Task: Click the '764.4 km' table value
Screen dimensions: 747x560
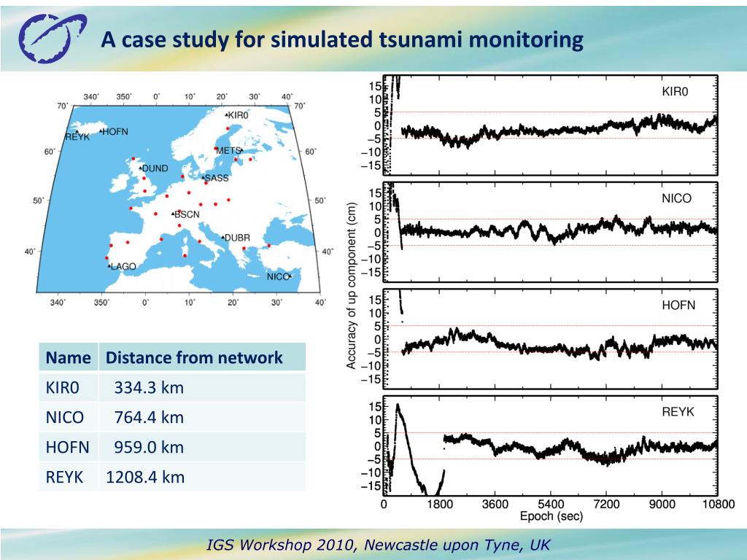Action: coord(149,418)
